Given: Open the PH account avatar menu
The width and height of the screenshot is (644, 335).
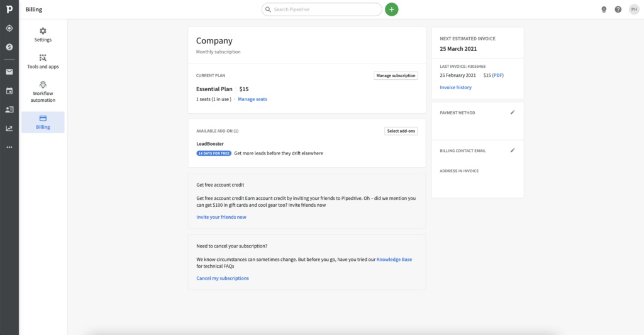Looking at the screenshot, I should 634,9.
